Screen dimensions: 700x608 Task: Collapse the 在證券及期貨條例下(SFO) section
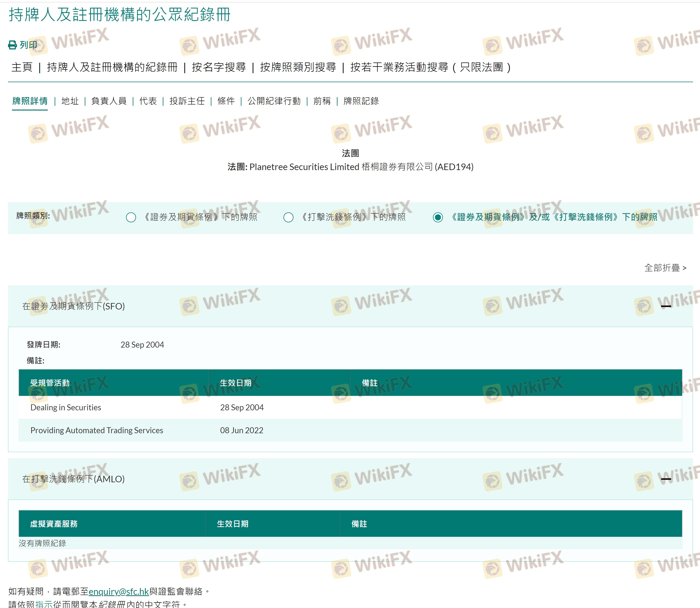(666, 306)
